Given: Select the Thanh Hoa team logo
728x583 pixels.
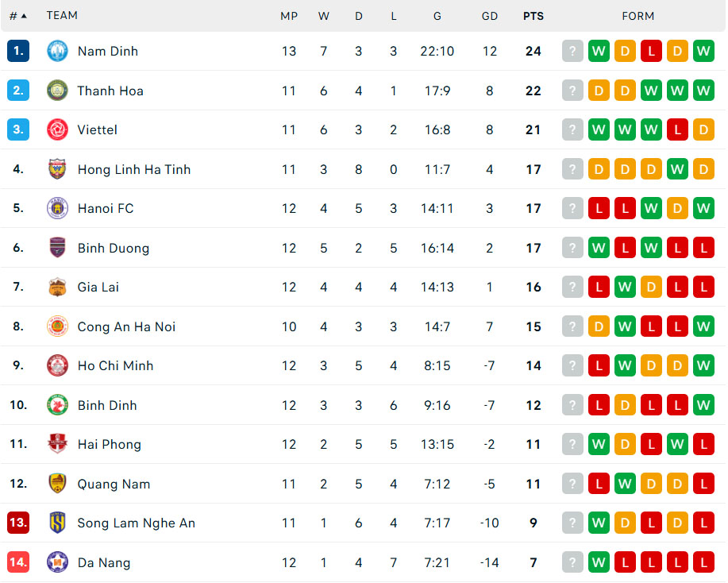Looking at the screenshot, I should click(56, 90).
